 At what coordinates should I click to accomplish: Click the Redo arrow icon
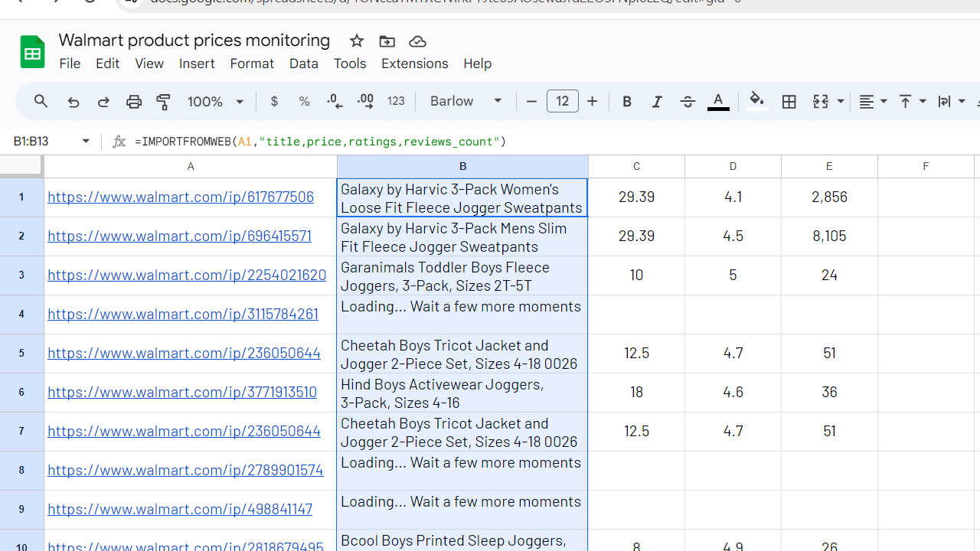pos(103,102)
